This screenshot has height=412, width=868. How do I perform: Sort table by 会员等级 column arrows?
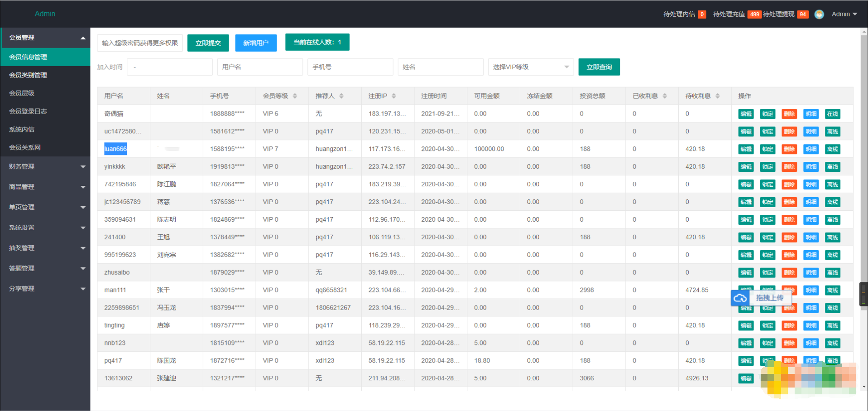[x=295, y=96]
